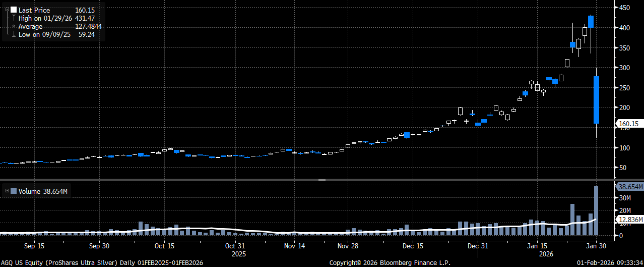Click the 'Jan 30' date label

pos(597,246)
